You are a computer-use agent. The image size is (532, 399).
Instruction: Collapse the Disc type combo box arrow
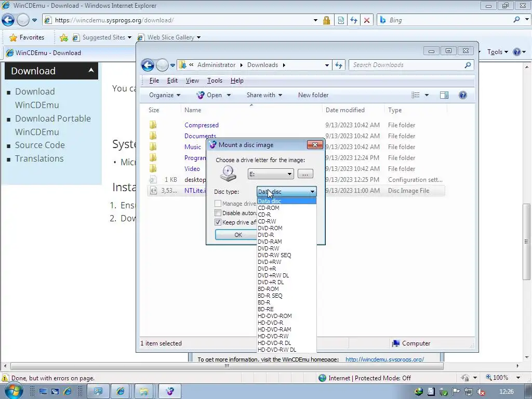(x=312, y=192)
